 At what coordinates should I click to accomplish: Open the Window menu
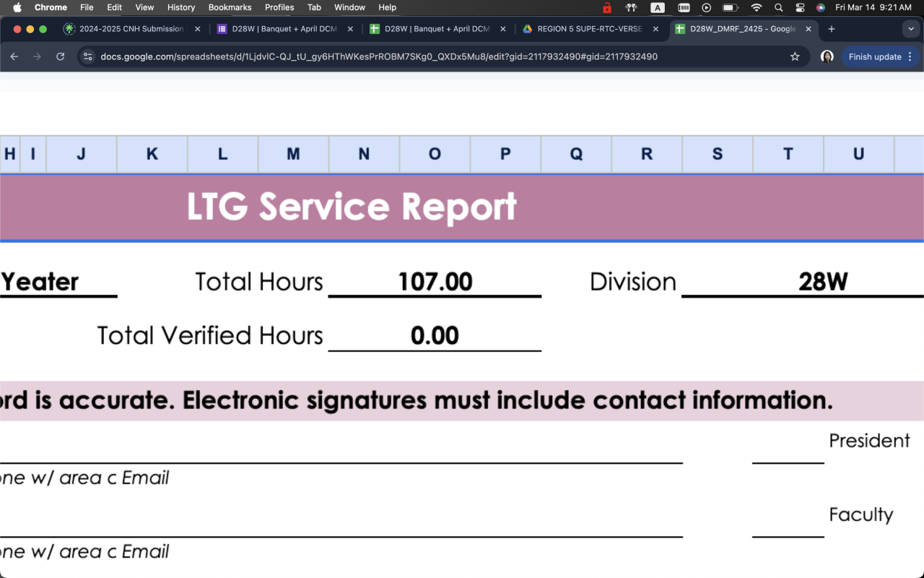pyautogui.click(x=349, y=7)
